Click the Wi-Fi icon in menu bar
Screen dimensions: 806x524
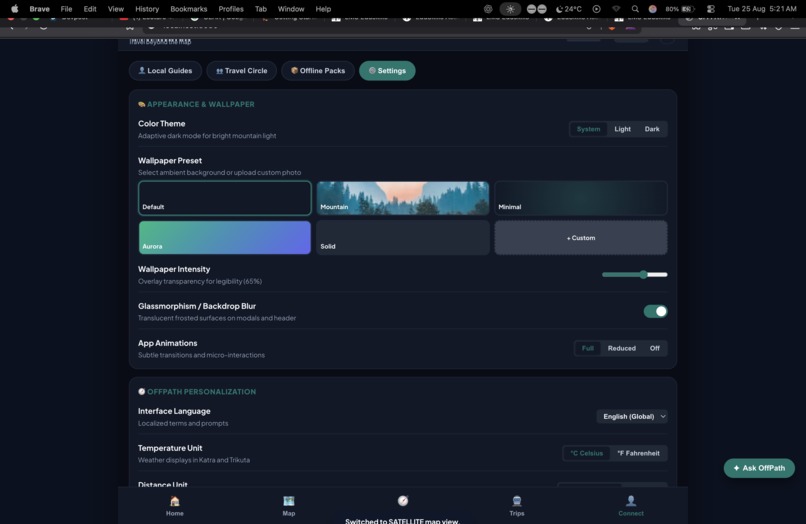coord(616,9)
